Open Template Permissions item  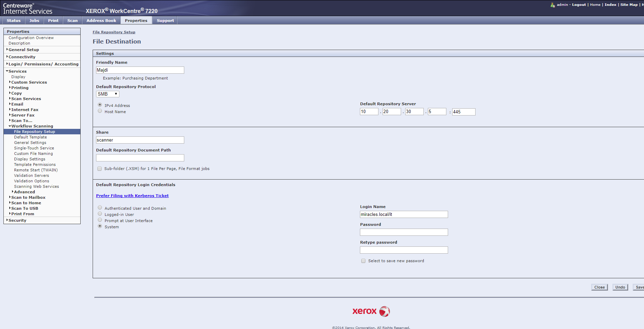tap(35, 164)
